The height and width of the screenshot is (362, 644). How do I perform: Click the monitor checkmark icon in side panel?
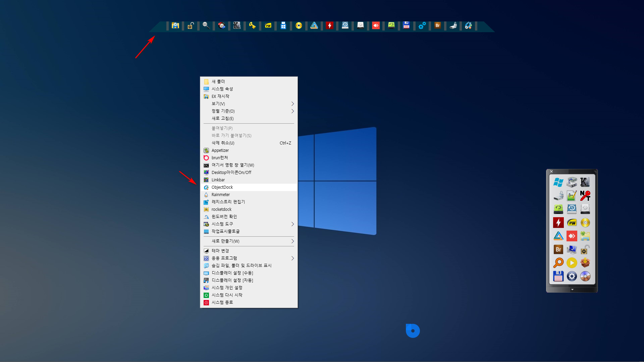coord(572,249)
